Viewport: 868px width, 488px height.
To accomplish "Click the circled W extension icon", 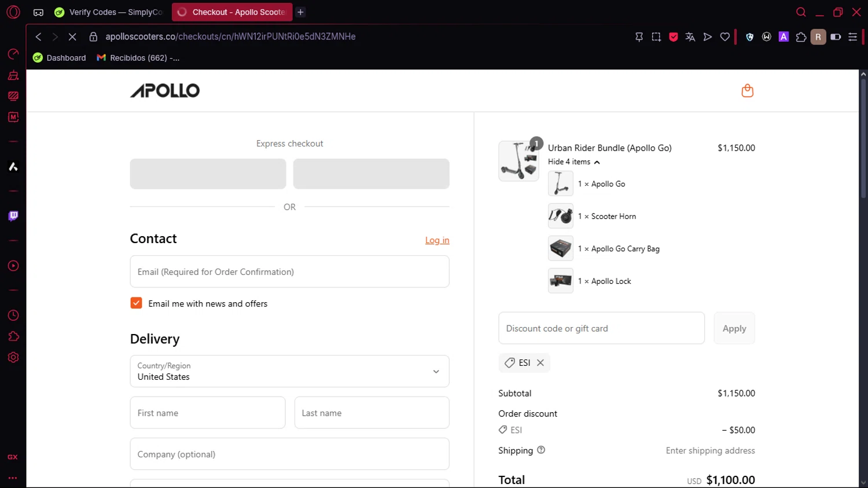I will pyautogui.click(x=767, y=36).
